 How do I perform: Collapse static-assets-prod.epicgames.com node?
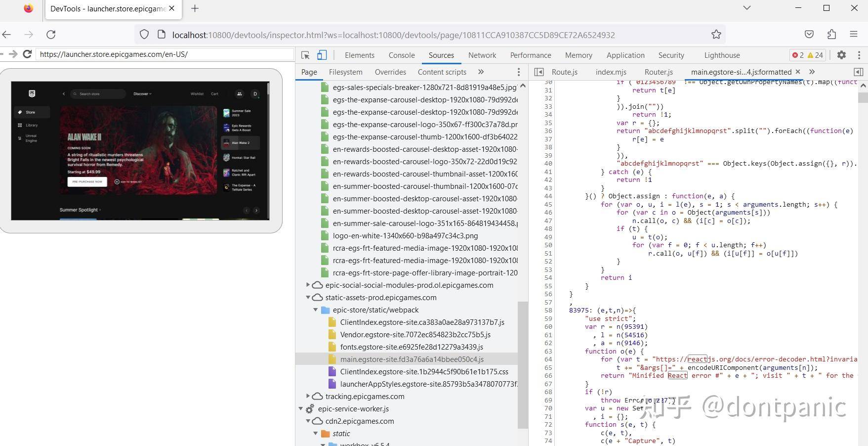pyautogui.click(x=308, y=297)
